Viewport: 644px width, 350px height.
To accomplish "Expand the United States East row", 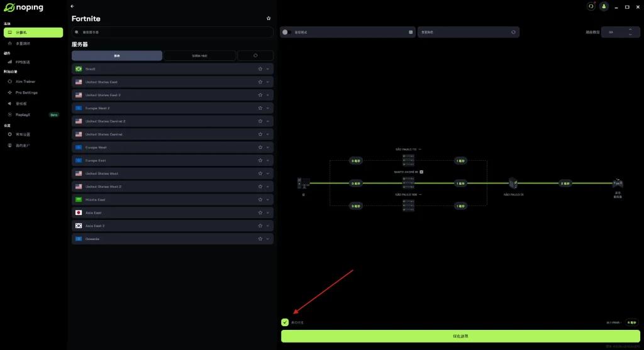I will (268, 82).
